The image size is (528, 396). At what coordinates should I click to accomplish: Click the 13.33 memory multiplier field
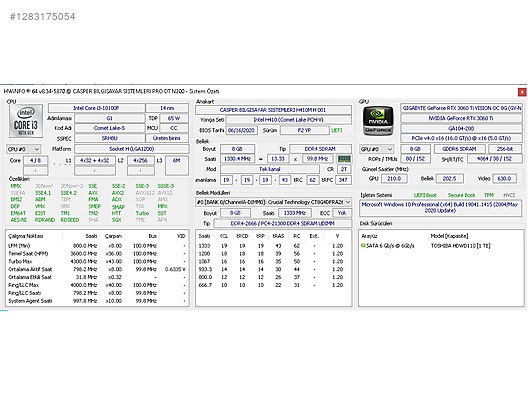pos(278,159)
